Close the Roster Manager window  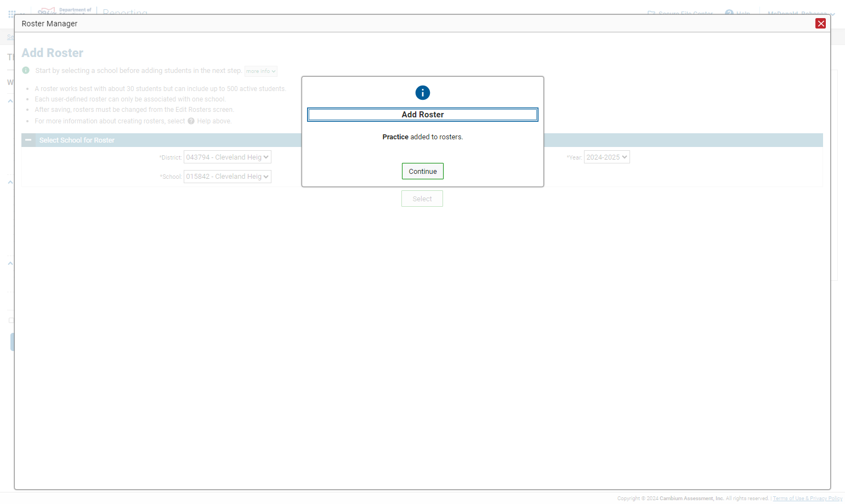820,23
